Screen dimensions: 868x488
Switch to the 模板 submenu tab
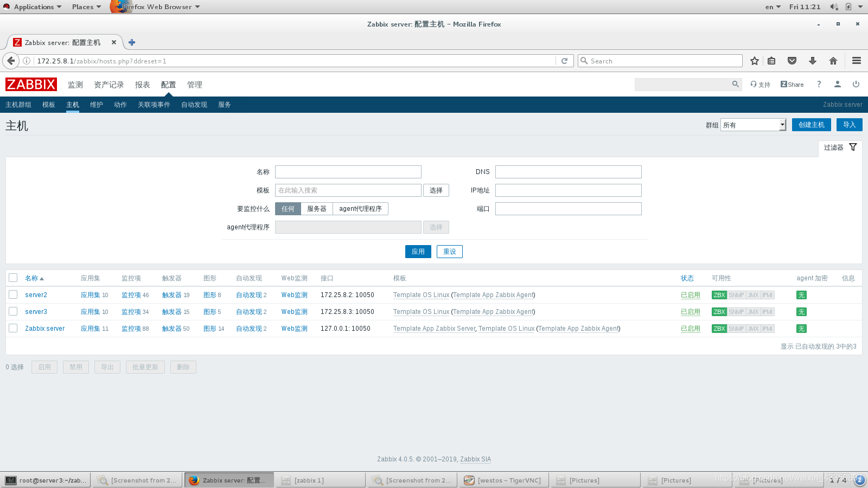(x=49, y=105)
